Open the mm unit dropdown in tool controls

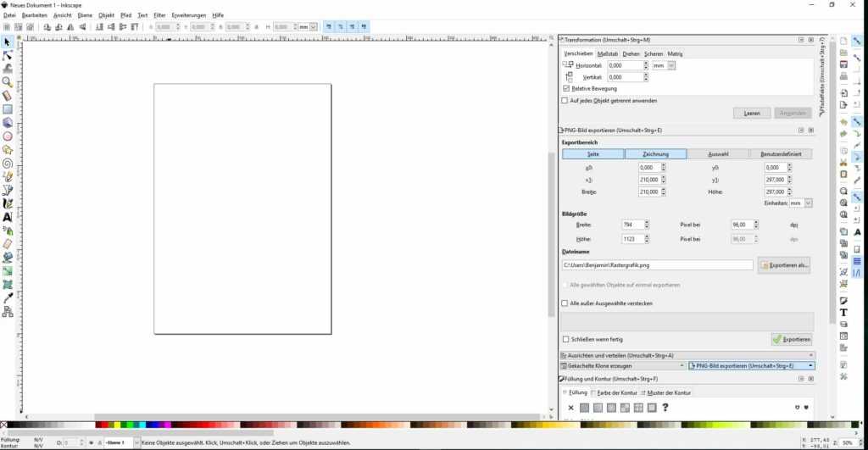(x=314, y=26)
